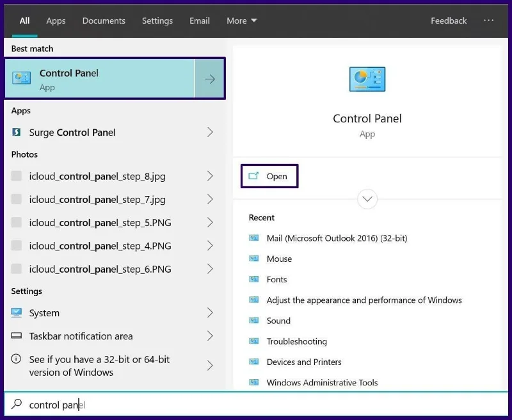Click the icon beside Troubleshooting recent item
Image resolution: width=512 pixels, height=420 pixels.
tap(253, 341)
